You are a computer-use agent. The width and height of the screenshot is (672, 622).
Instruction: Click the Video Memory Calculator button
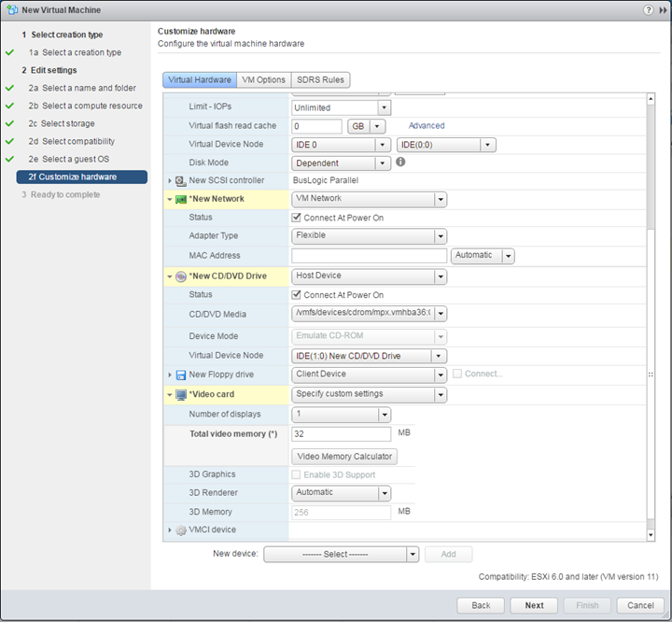click(x=344, y=457)
